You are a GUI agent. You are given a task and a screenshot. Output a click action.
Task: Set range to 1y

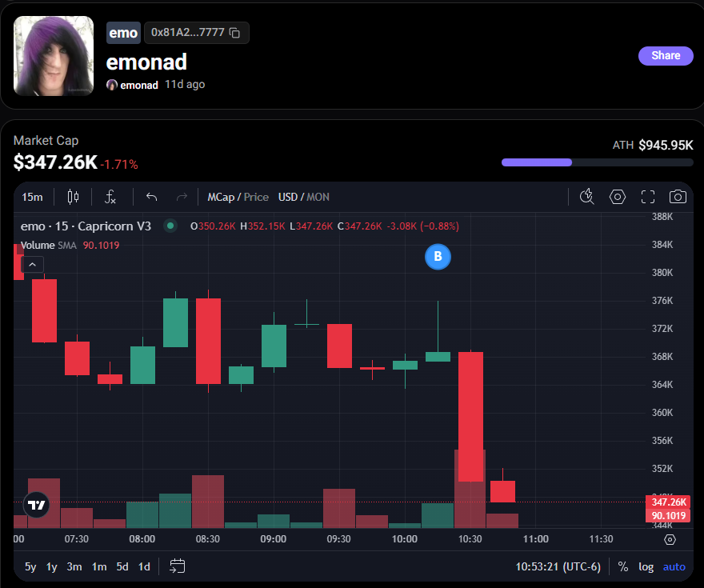click(x=52, y=567)
